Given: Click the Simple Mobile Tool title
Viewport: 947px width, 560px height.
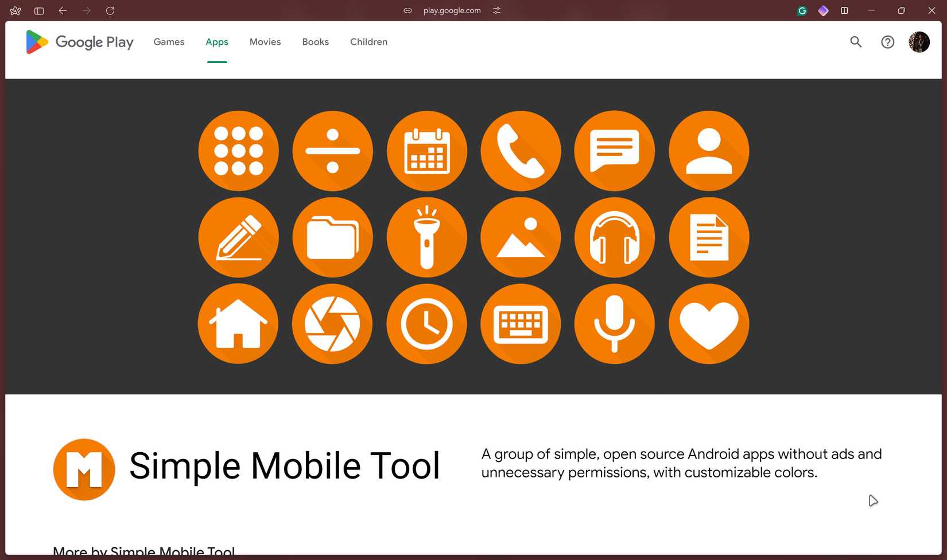Looking at the screenshot, I should coord(285,465).
